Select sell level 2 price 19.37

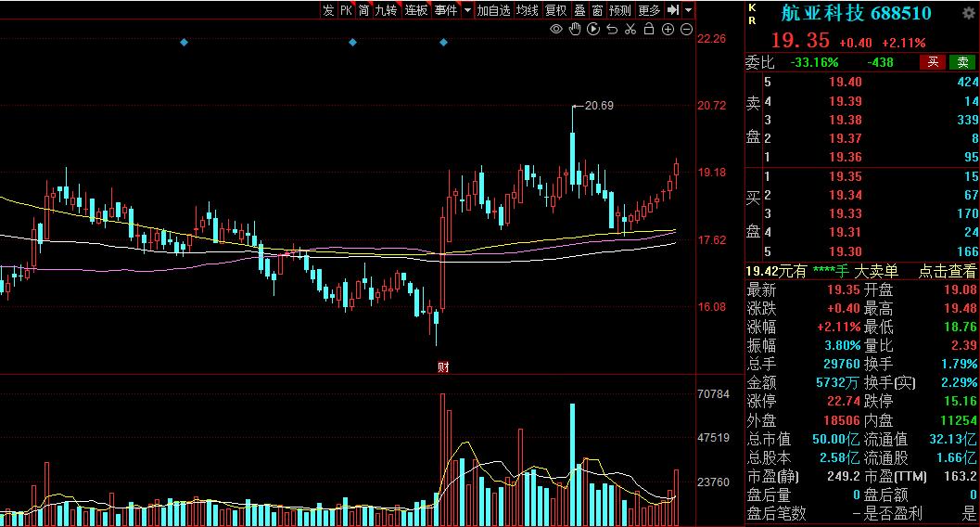point(845,138)
